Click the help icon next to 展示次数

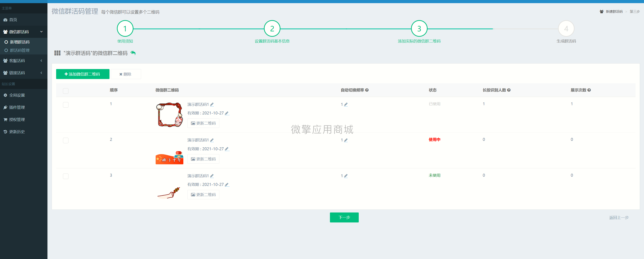tap(589, 90)
